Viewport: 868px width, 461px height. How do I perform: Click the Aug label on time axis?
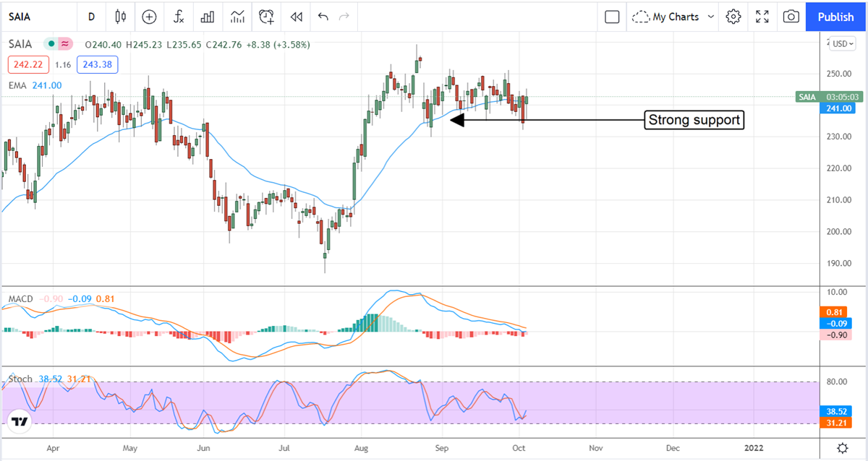coord(363,448)
